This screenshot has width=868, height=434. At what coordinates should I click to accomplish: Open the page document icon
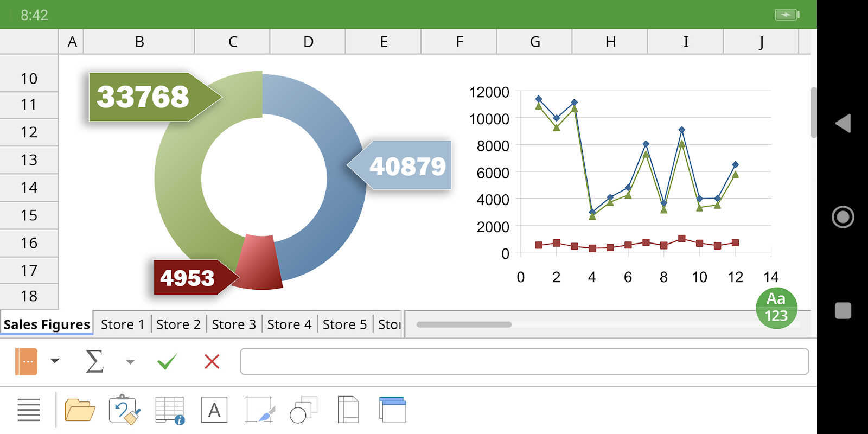tap(348, 410)
